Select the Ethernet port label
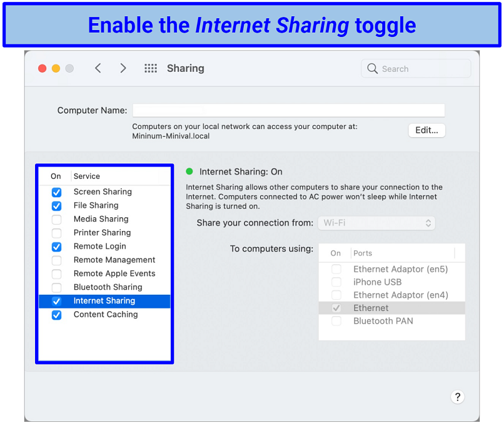 pos(371,308)
